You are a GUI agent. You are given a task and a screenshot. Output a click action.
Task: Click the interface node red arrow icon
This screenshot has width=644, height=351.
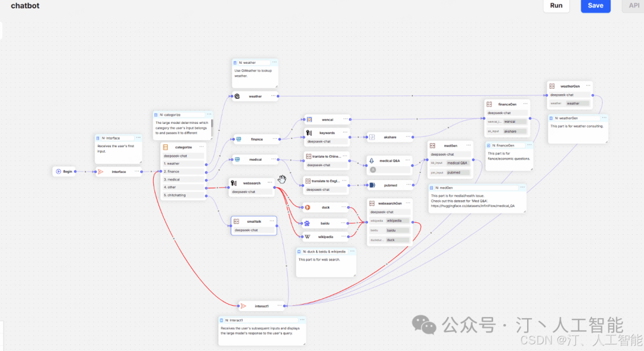click(101, 172)
